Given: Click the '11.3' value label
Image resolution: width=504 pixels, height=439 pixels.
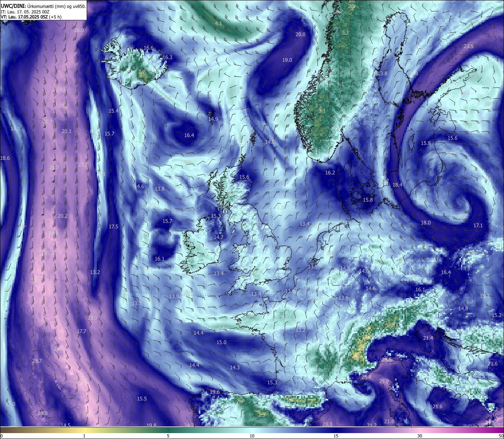Looking at the screenshot, I should pos(485,296).
